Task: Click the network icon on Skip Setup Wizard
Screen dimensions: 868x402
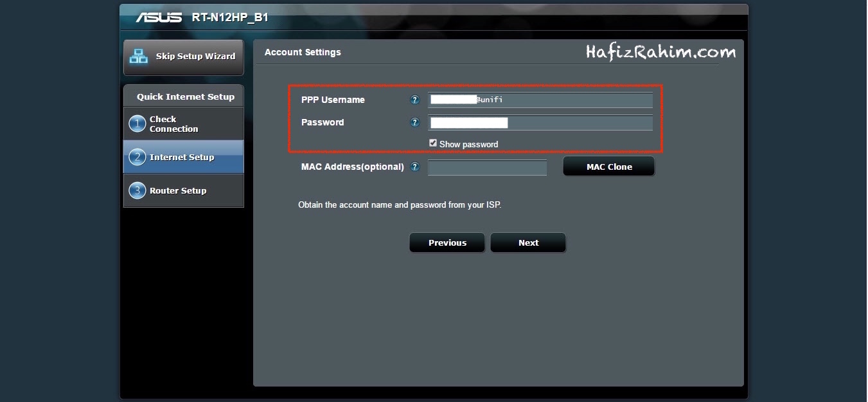Action: (138, 57)
